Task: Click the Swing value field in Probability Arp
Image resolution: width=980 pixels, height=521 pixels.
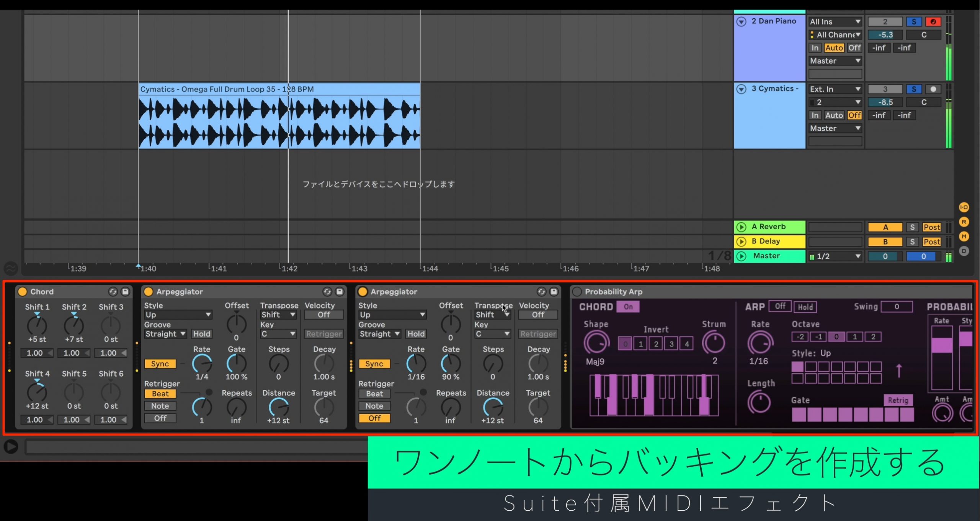Action: (x=897, y=307)
